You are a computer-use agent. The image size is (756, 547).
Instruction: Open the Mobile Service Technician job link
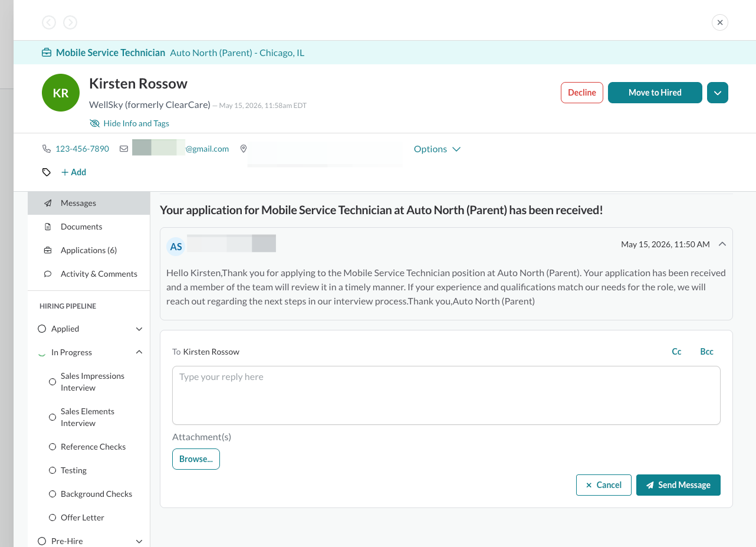click(x=111, y=53)
